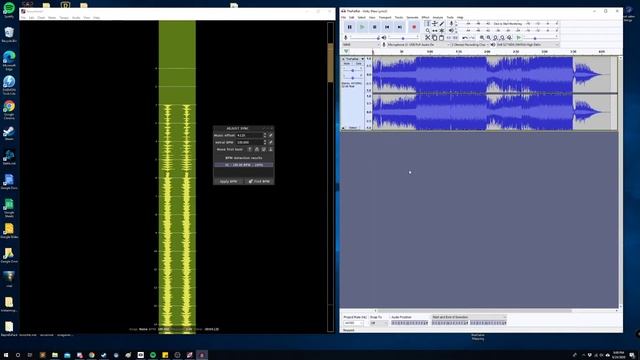This screenshot has width=640, height=360.
Task: Open Audacity Effect menu
Action: pyautogui.click(x=425, y=18)
